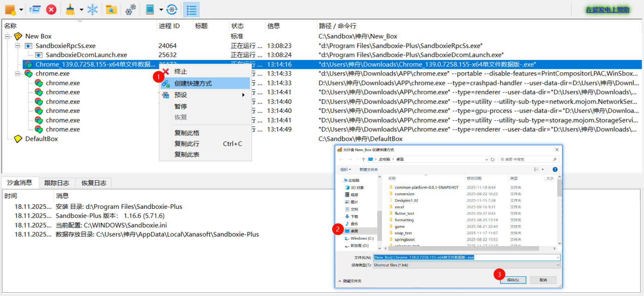Click the up-arrow navigation icon in dialog
The height and width of the screenshot is (296, 644).
coord(363,160)
